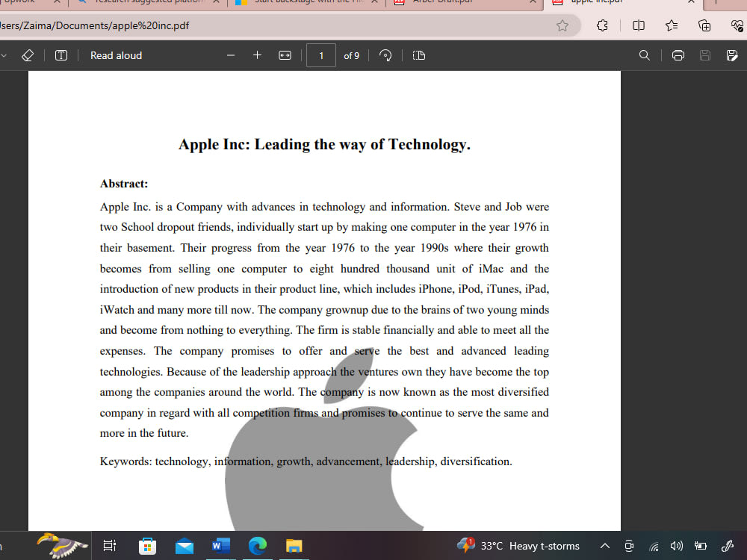This screenshot has height=560, width=747.
Task: Click the 'Abstract:' heading
Action: [124, 184]
